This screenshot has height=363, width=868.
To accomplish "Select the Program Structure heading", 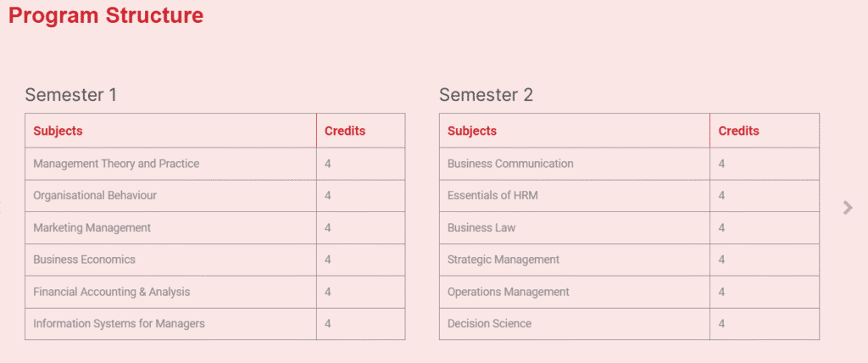I will [x=106, y=15].
